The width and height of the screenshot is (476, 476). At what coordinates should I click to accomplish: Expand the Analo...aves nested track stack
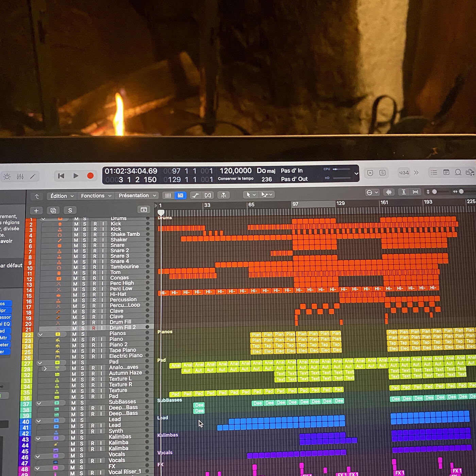(x=45, y=369)
